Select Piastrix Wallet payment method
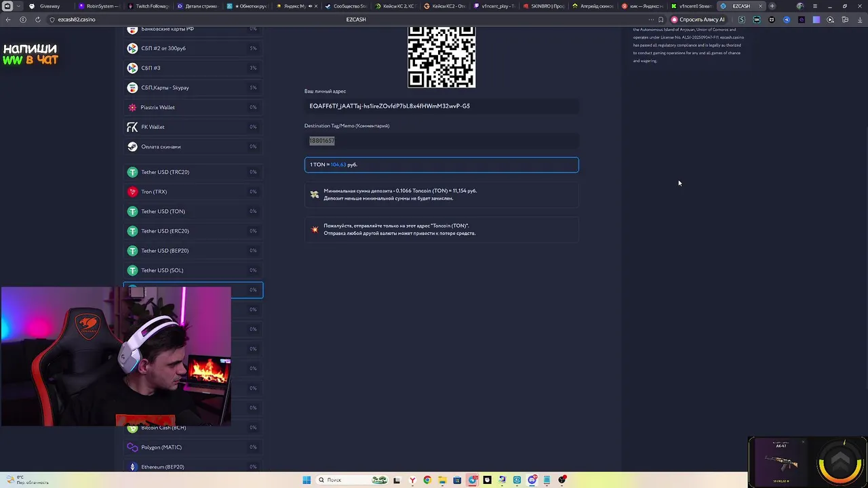This screenshot has width=868, height=488. tap(193, 107)
